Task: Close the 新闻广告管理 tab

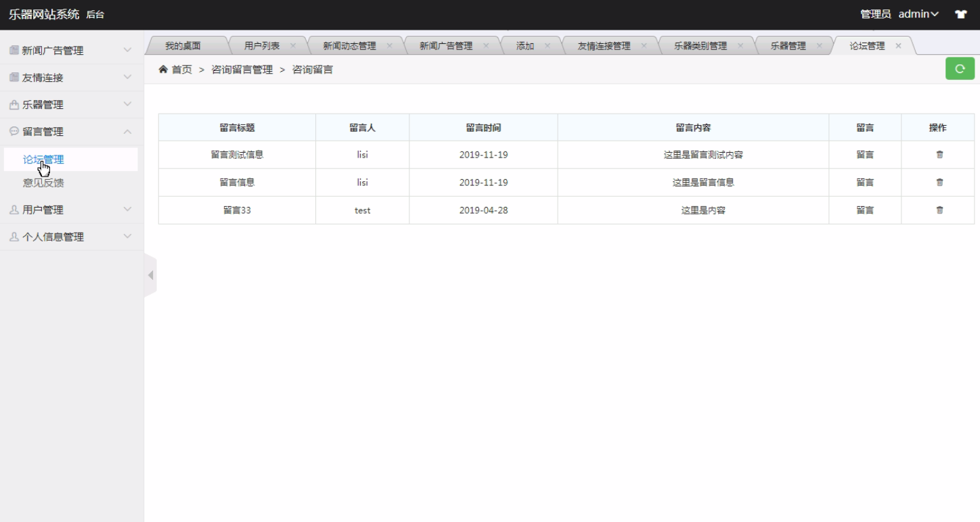Action: point(486,46)
